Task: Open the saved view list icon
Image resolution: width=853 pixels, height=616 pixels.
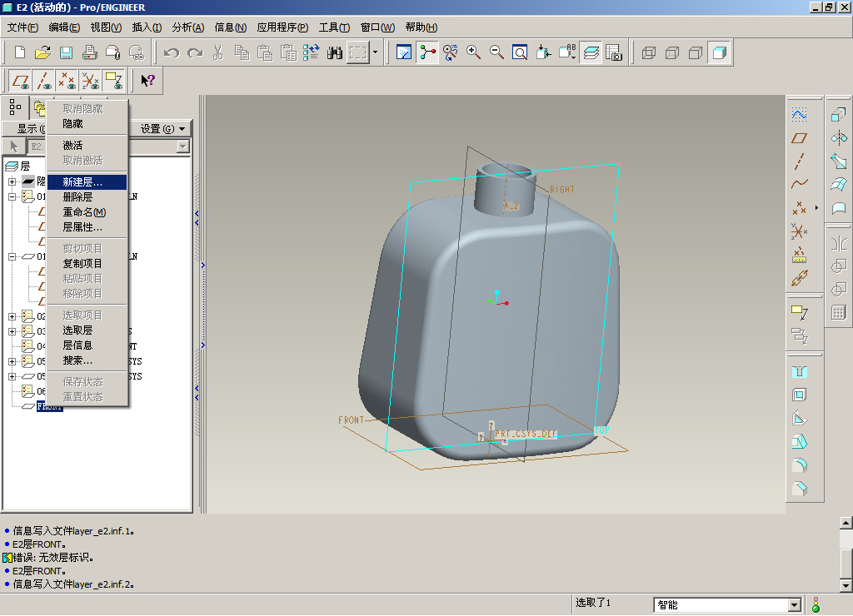Action: (566, 52)
